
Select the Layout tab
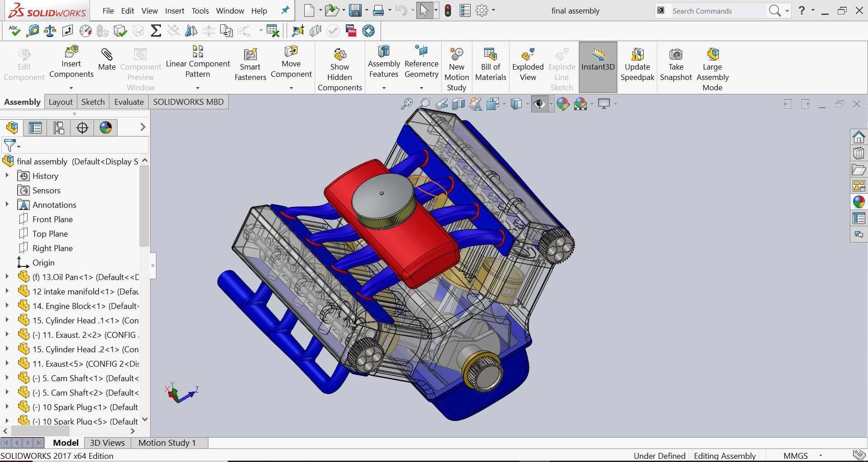click(x=61, y=102)
